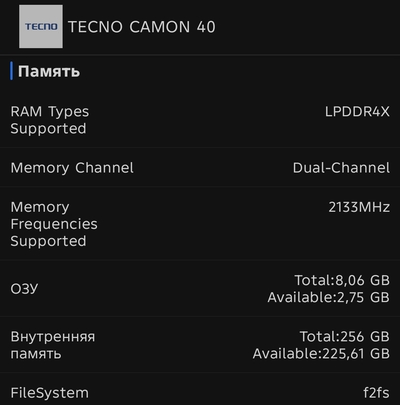Select the RAM Types Supported row label
Image resolution: width=400 pixels, height=405 pixels.
tap(50, 120)
